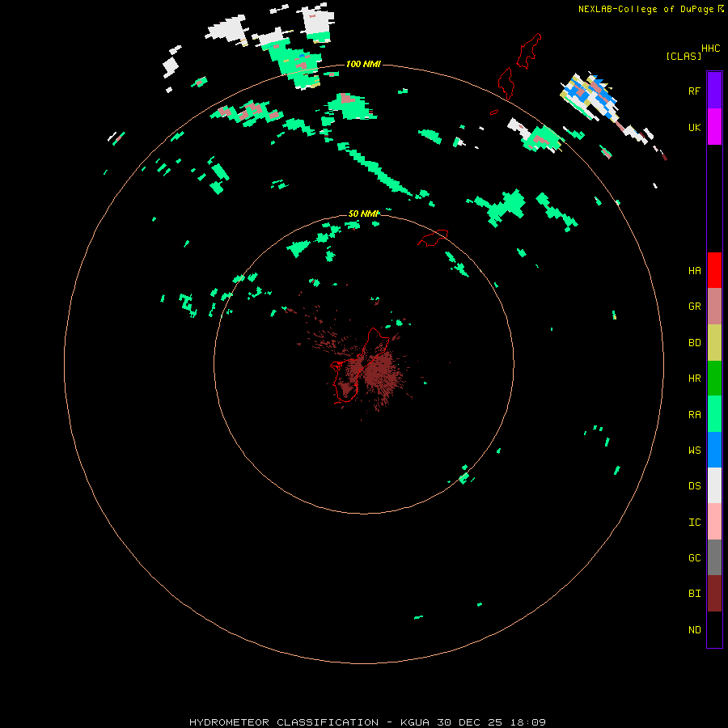Click the UK legend label
Viewport: 728px width, 728px height.
694,127
